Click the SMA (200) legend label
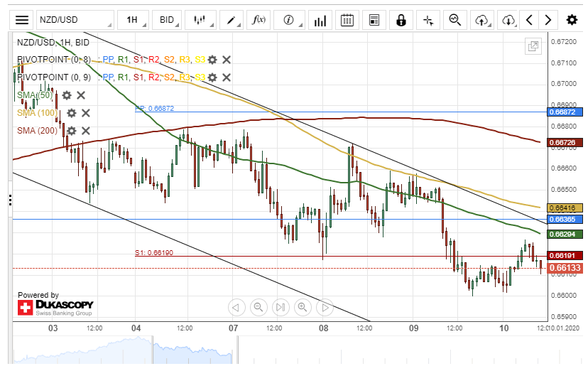The height and width of the screenshot is (371, 588). point(37,131)
